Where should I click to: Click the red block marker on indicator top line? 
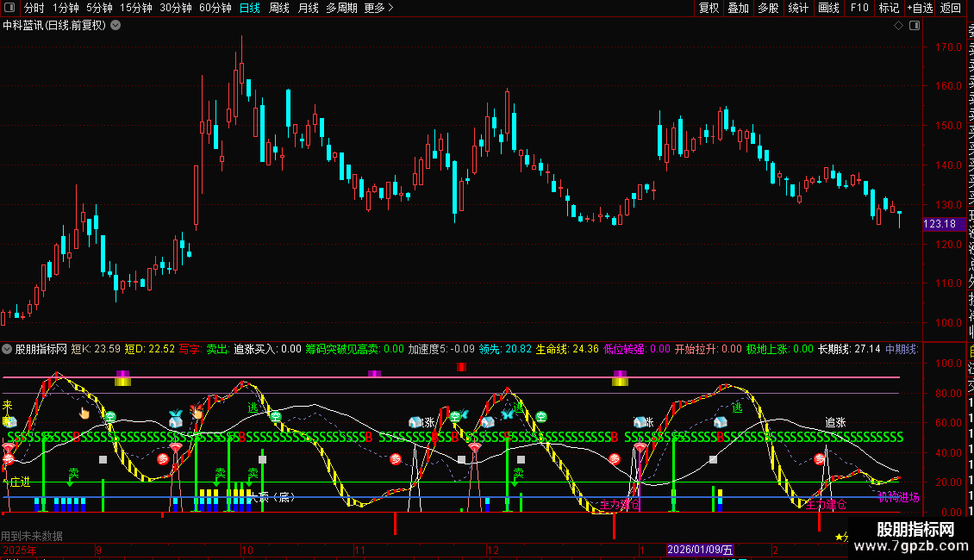462,367
